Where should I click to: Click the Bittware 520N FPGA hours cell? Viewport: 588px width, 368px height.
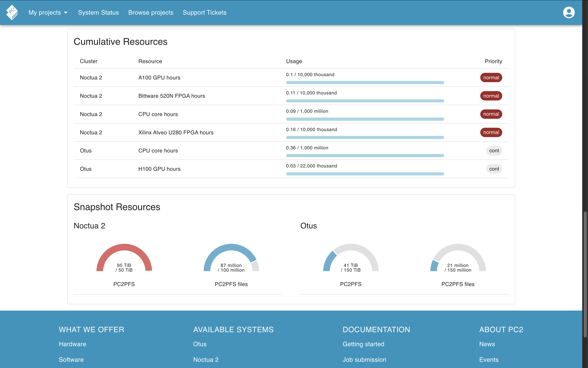(x=171, y=96)
